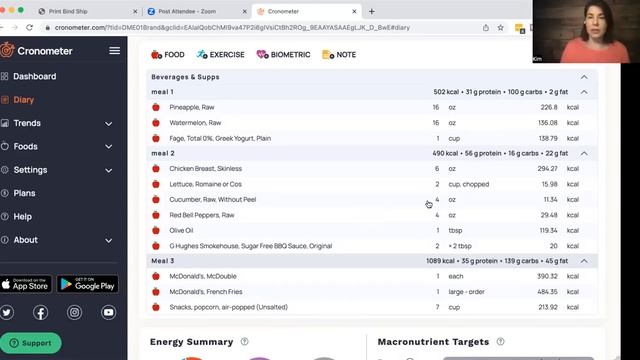Click the App Store download badge
640x360 pixels.
[x=26, y=284]
